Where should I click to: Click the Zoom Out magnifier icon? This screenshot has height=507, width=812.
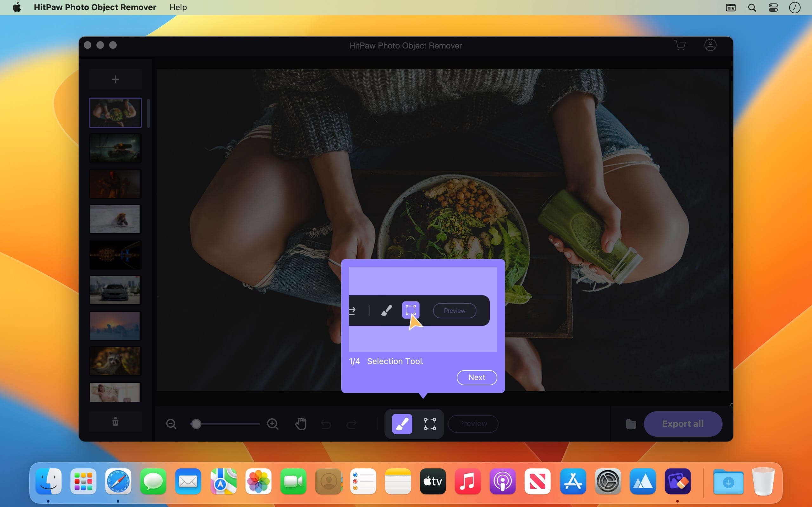(172, 423)
